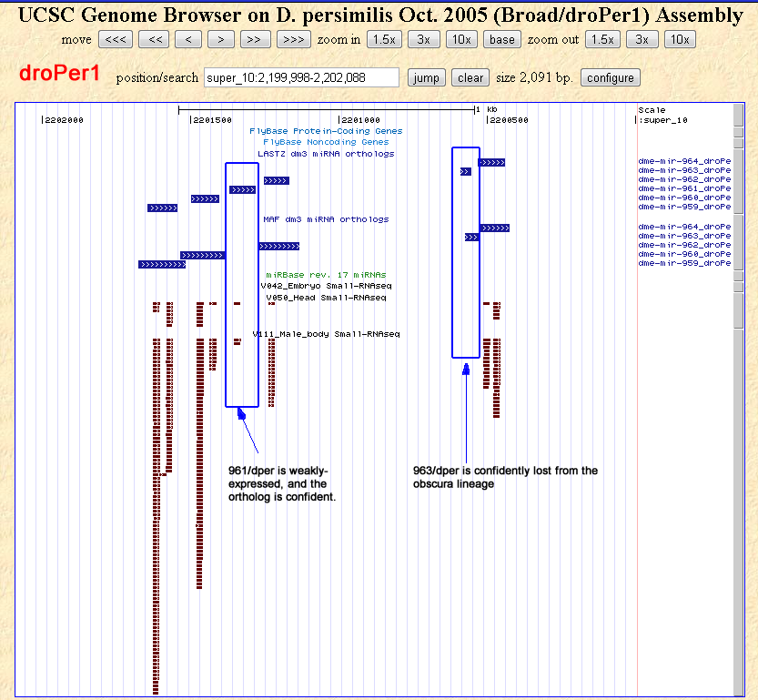Screen dimensions: 758x700
Task: Zoom in to base level
Action: pyautogui.click(x=501, y=39)
